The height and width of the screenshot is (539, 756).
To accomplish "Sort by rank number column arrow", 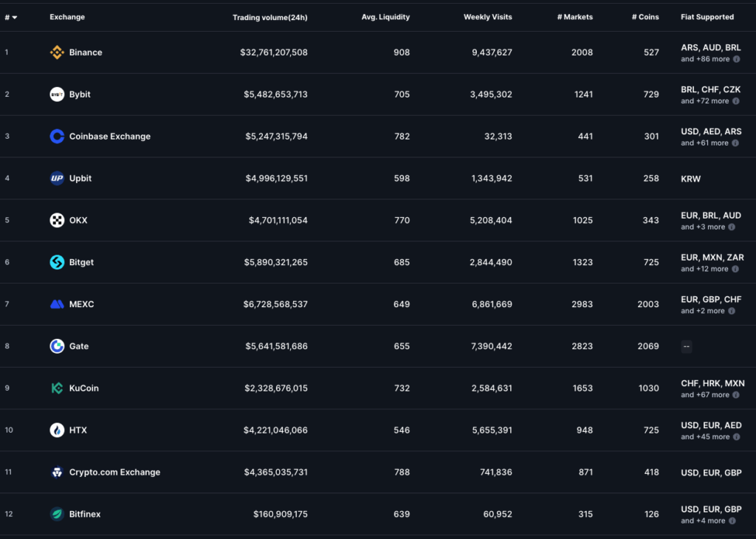I will click(x=15, y=18).
